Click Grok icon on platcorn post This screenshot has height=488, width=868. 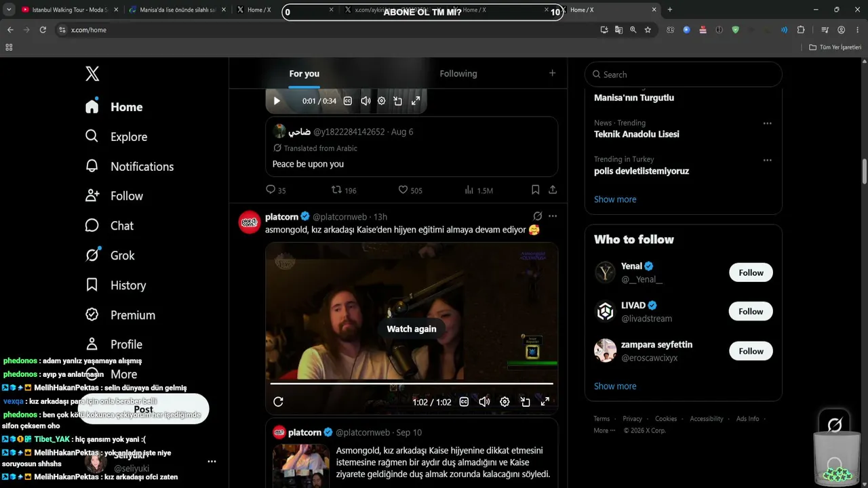coord(537,216)
